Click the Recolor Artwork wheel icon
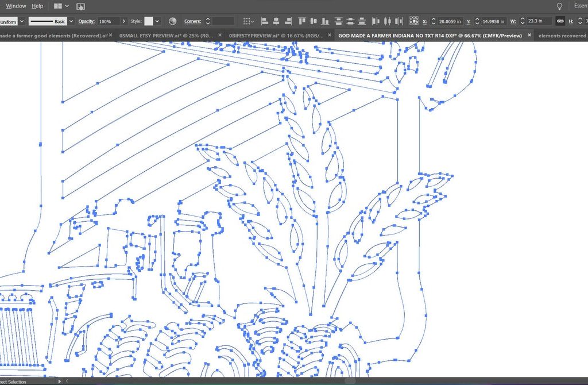Image resolution: width=588 pixels, height=385 pixels. point(172,21)
